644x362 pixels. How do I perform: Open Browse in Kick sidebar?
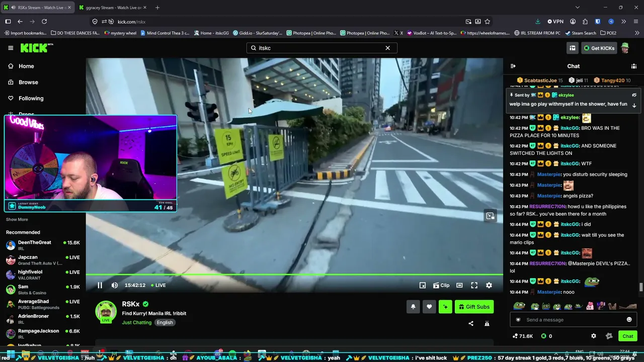tap(28, 82)
